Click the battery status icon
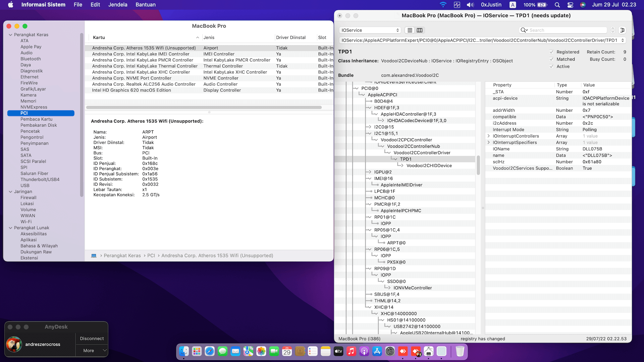 tap(542, 5)
